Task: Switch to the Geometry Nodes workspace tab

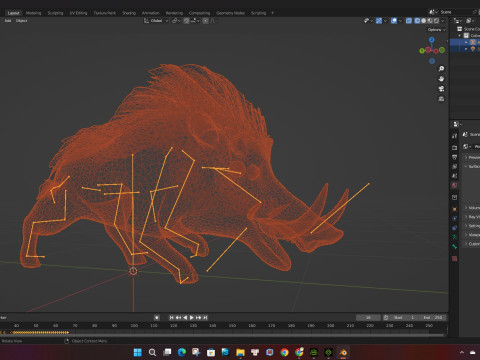Action: point(230,13)
